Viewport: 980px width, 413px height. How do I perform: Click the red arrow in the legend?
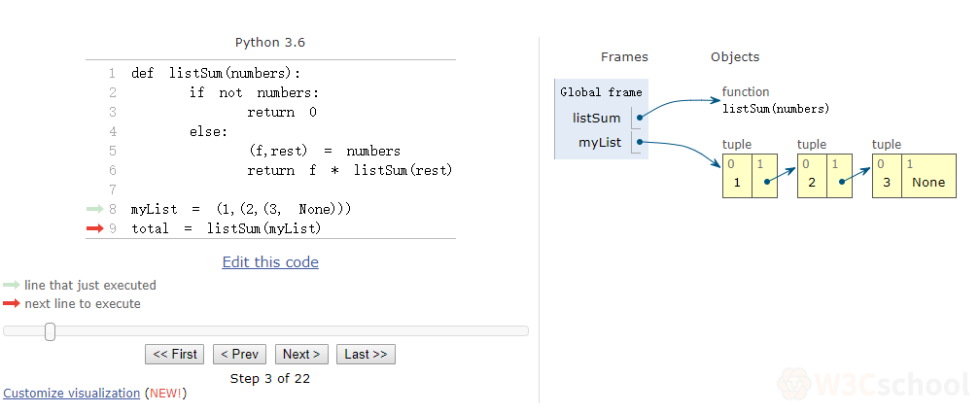click(12, 304)
